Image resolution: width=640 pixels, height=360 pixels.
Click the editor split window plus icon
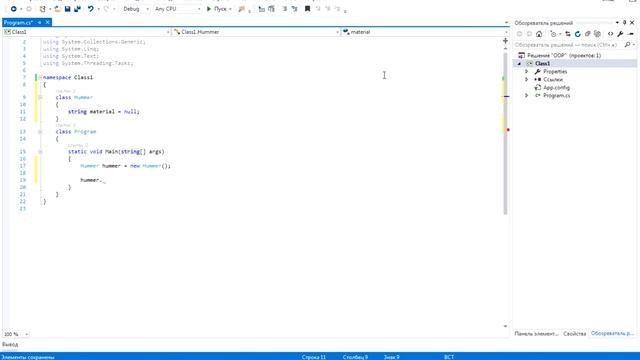coord(505,41)
